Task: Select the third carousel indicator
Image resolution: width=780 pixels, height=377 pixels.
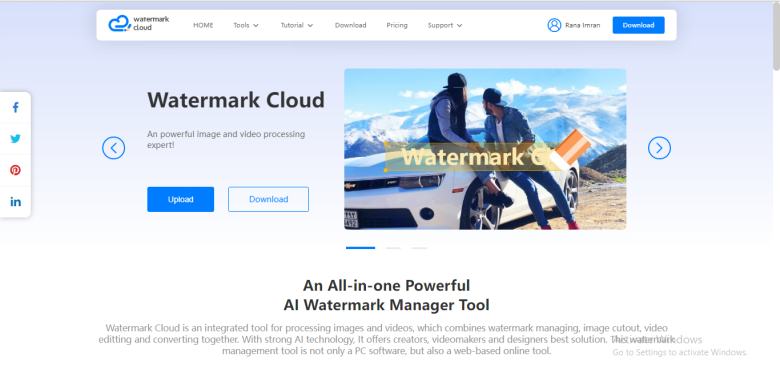Action: click(x=419, y=248)
